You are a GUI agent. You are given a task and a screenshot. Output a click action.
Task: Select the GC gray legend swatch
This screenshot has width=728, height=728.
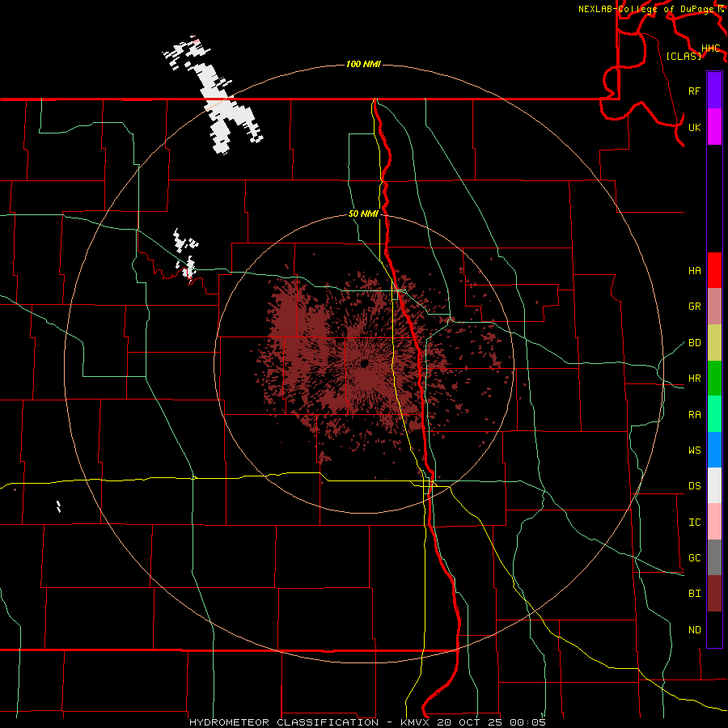click(714, 557)
